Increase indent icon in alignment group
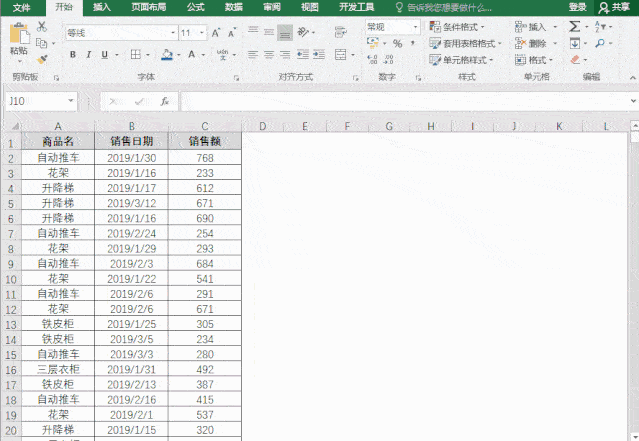Viewport: 639px width, 441px height. (319, 54)
